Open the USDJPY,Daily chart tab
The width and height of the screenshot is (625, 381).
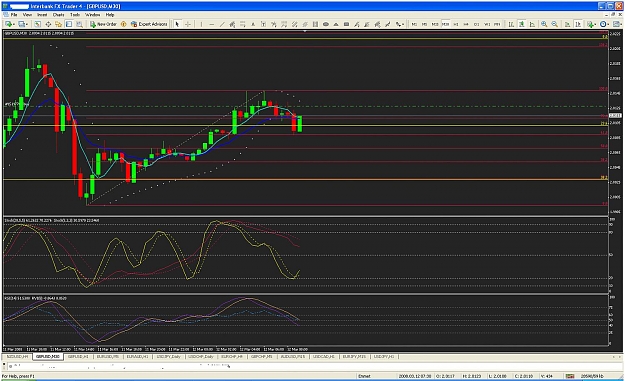[169, 356]
